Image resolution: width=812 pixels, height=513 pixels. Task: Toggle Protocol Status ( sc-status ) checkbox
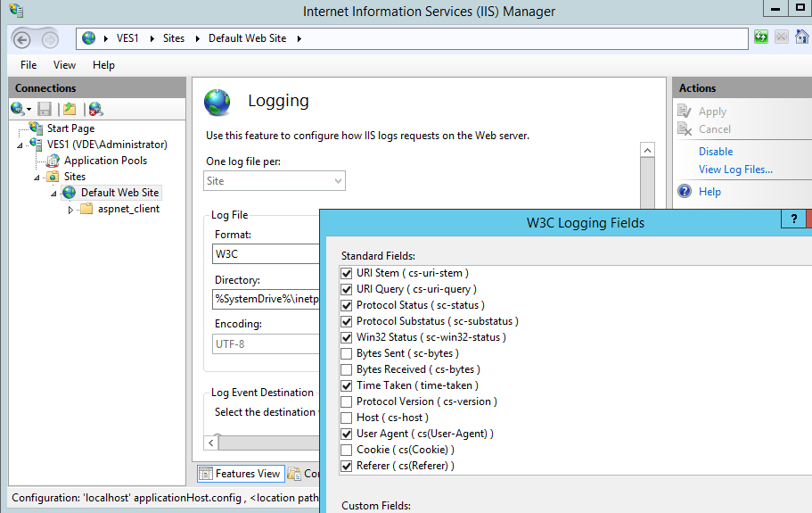tap(347, 305)
